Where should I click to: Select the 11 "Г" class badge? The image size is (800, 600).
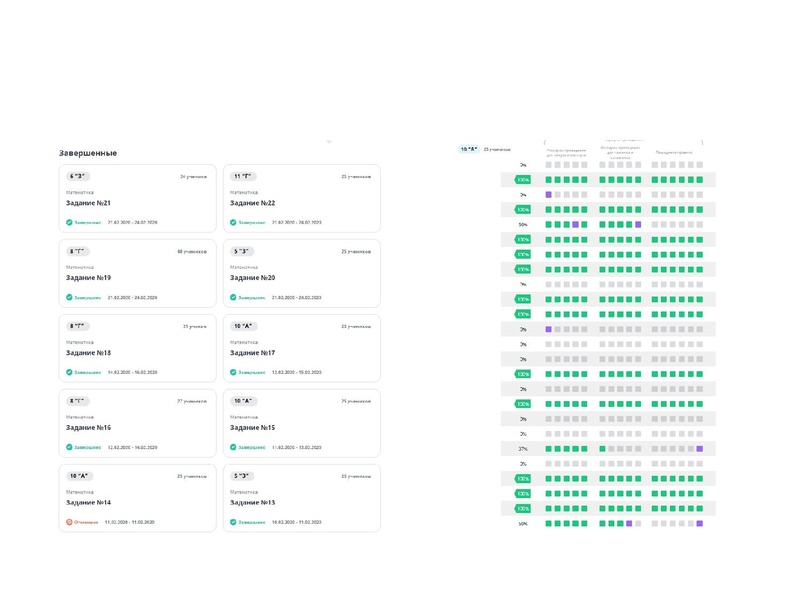[242, 176]
